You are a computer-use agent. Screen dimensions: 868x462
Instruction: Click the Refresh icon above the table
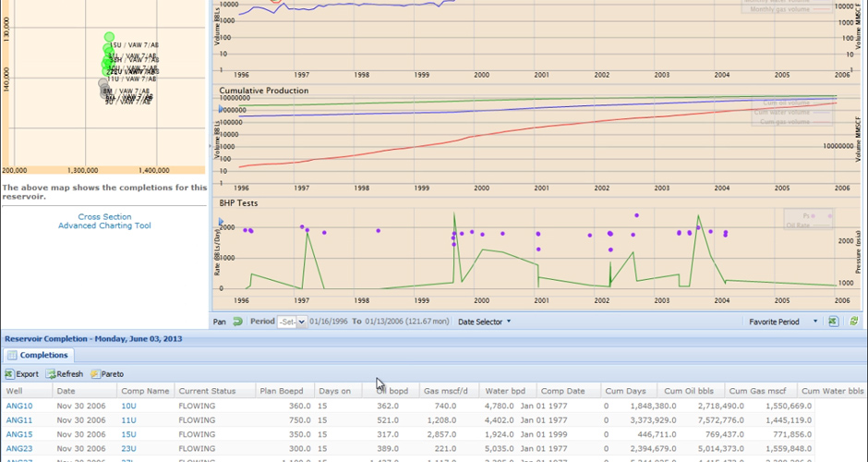pos(51,374)
